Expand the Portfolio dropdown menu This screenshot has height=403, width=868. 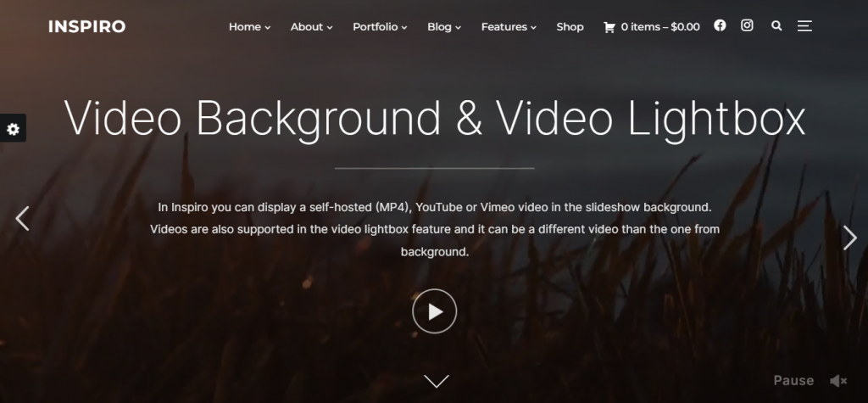(380, 26)
